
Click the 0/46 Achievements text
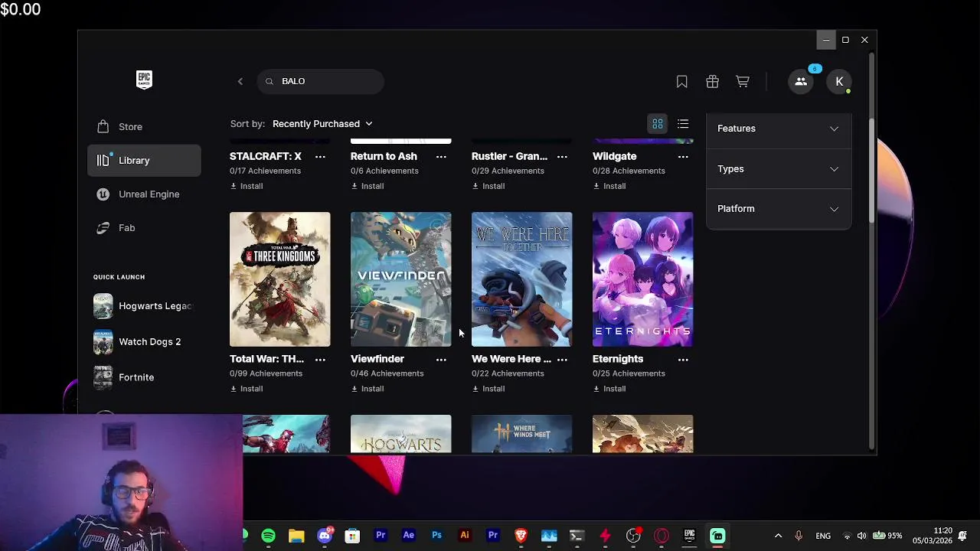coord(387,373)
